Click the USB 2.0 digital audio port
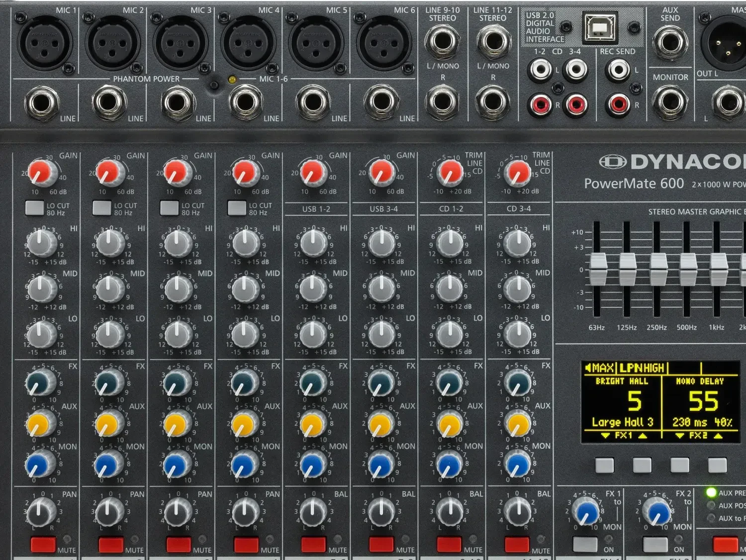Viewport: 746px width, 560px height. point(600,27)
